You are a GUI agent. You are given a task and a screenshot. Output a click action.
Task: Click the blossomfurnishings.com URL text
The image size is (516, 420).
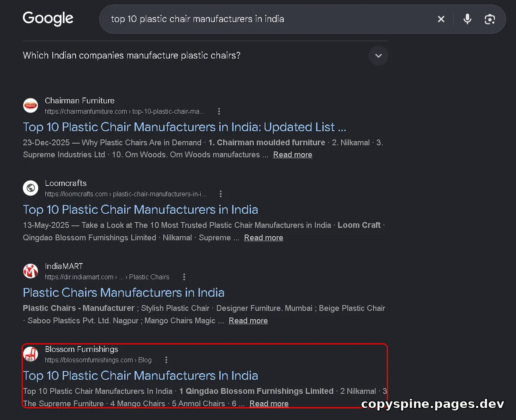coord(98,360)
